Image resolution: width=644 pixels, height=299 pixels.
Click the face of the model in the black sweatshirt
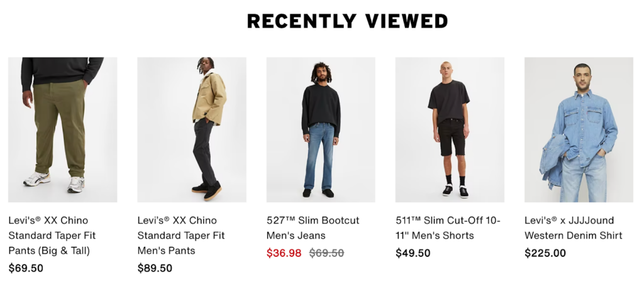click(x=321, y=75)
